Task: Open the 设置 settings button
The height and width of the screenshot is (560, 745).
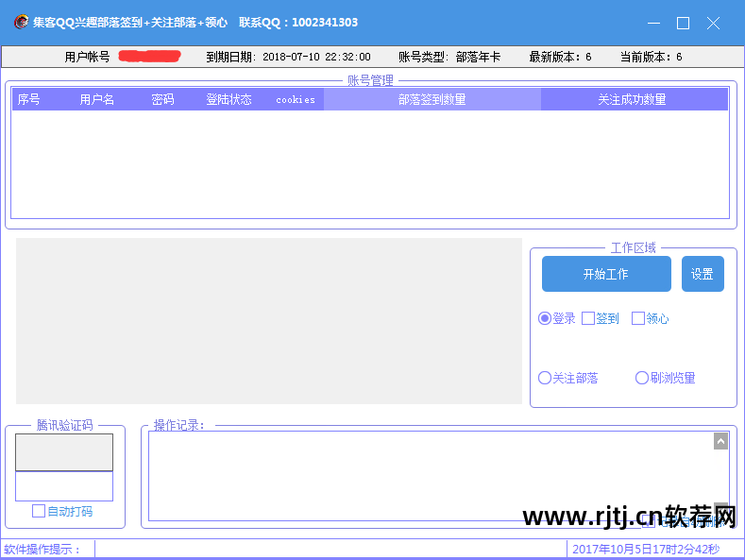Action: click(703, 274)
